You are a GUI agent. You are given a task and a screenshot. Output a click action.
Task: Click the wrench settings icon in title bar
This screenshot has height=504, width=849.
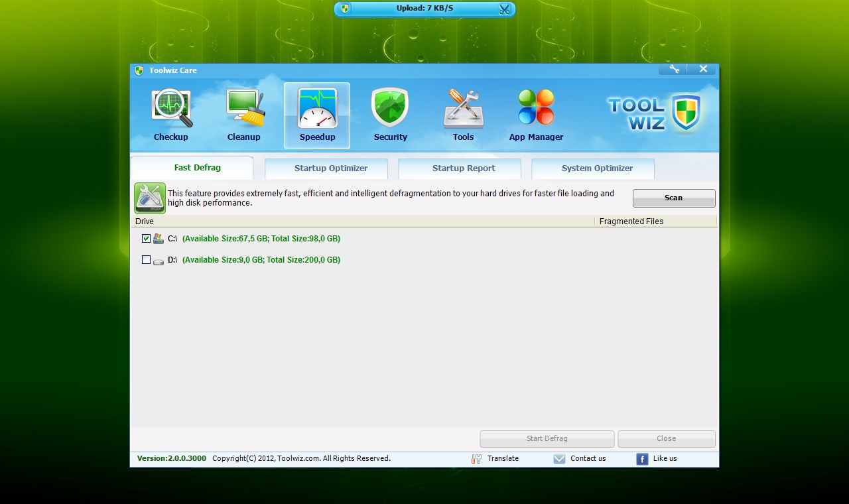674,69
